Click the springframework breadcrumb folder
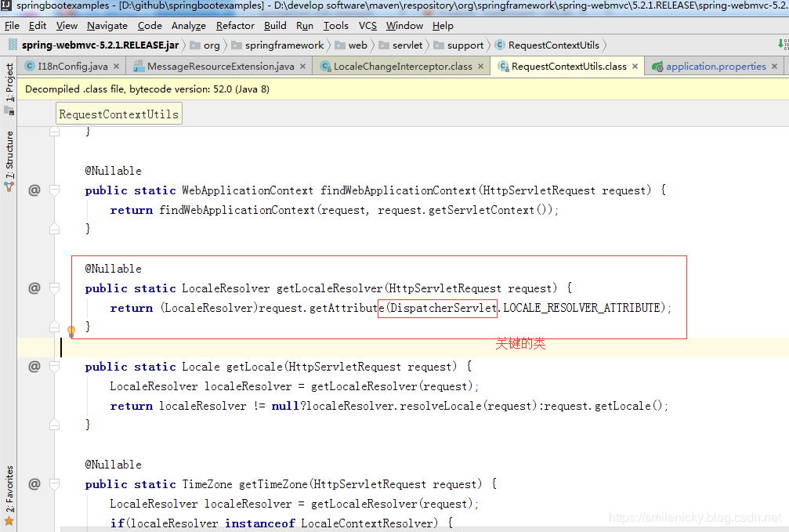This screenshot has width=789, height=532. [x=284, y=45]
